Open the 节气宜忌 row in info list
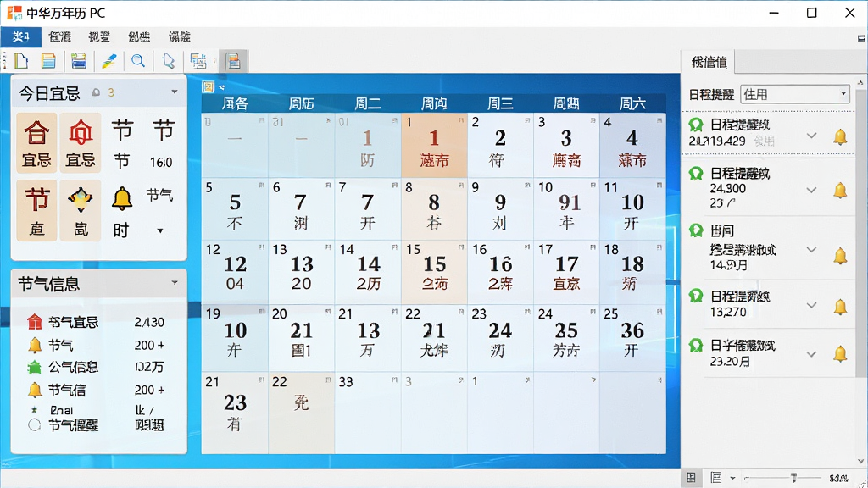The height and width of the screenshot is (488, 868). click(x=97, y=322)
